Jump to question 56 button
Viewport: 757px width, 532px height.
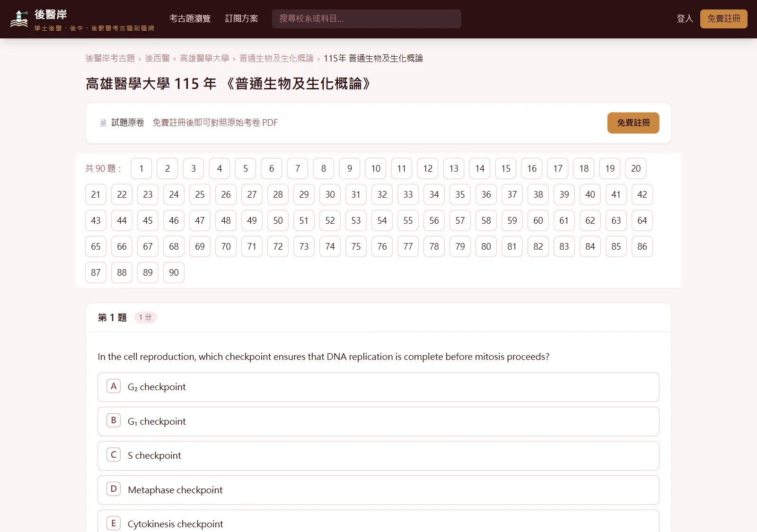pyautogui.click(x=434, y=220)
